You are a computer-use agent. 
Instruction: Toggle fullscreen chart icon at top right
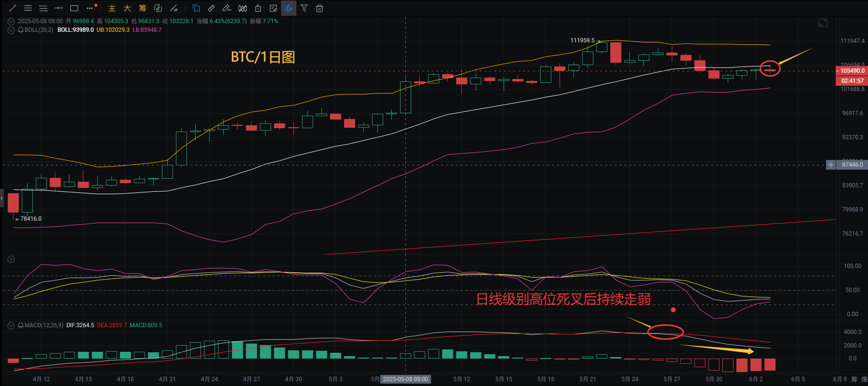[823, 23]
